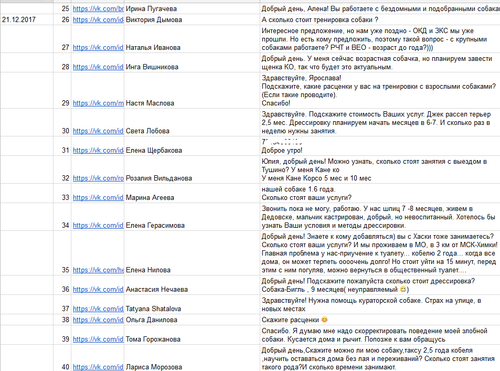
Task: Open the vk.com link for Розалия Вильданова
Action: [98, 178]
